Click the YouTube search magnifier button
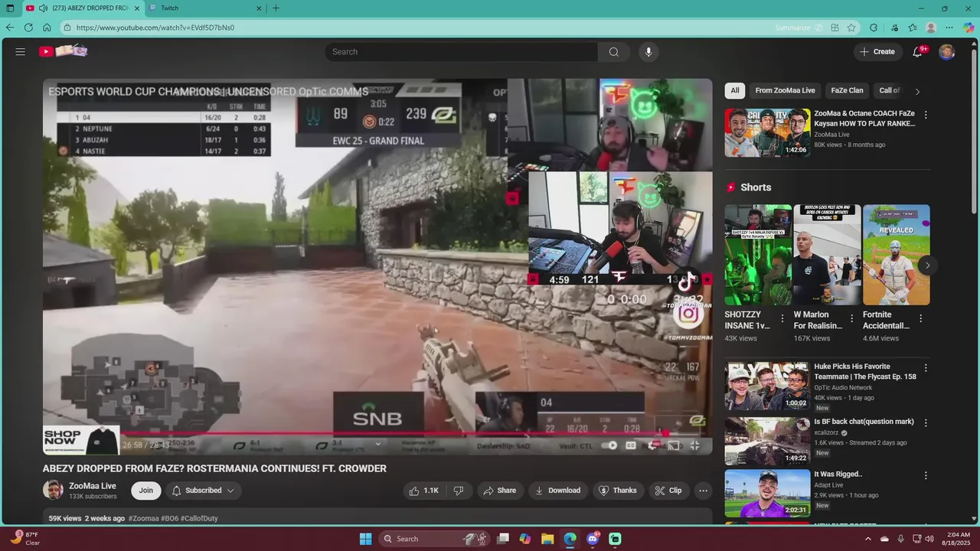 (x=613, y=51)
